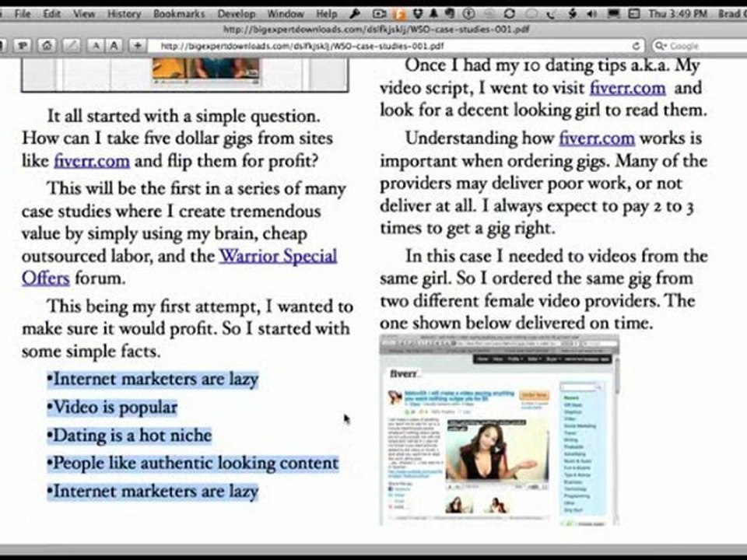Open the Window menu
747x560 pixels.
point(286,14)
